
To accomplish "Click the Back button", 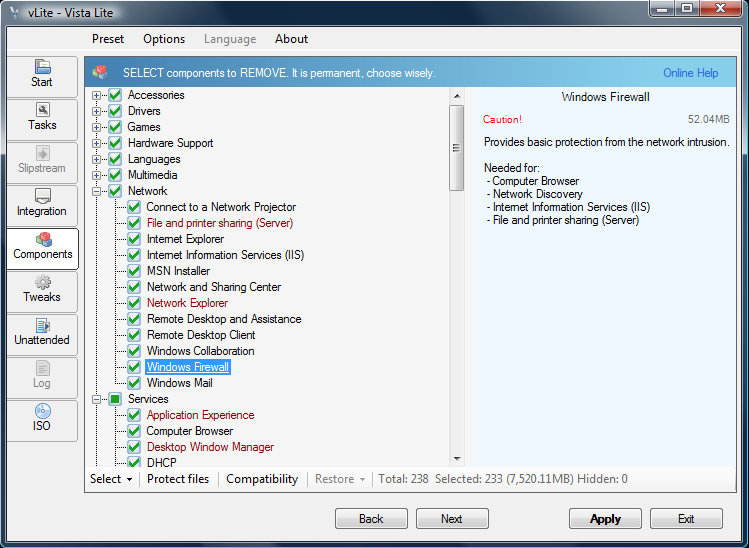I will click(x=371, y=518).
